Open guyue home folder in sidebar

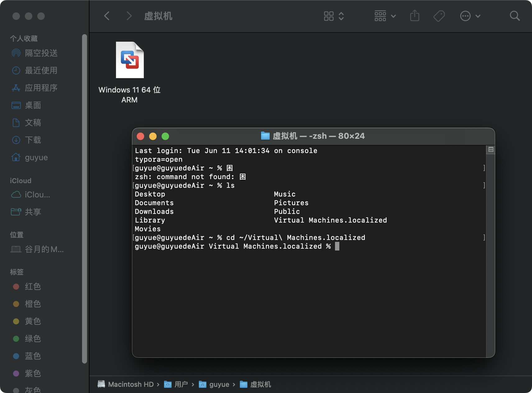pyautogui.click(x=30, y=157)
